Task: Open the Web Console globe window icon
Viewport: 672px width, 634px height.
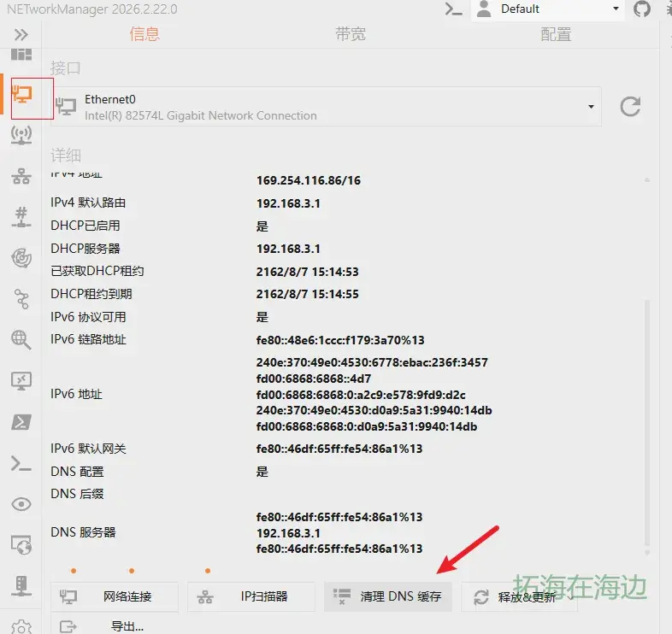Action: pyautogui.click(x=21, y=545)
